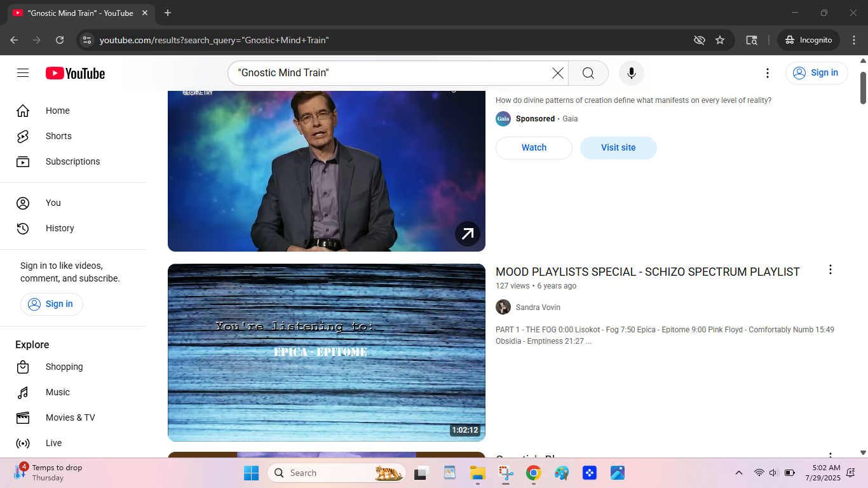This screenshot has width=868, height=488.
Task: Click the magnifier search button
Action: pyautogui.click(x=588, y=73)
